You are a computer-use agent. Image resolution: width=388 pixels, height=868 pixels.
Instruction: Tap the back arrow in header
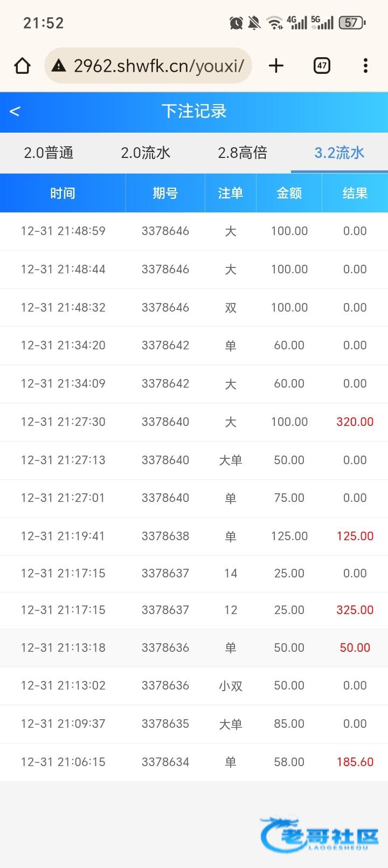click(x=15, y=112)
